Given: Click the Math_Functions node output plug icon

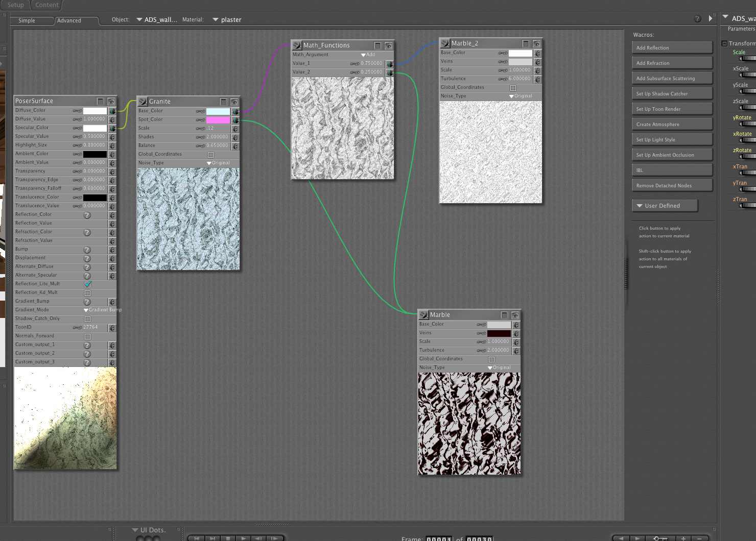Looking at the screenshot, I should (x=297, y=45).
